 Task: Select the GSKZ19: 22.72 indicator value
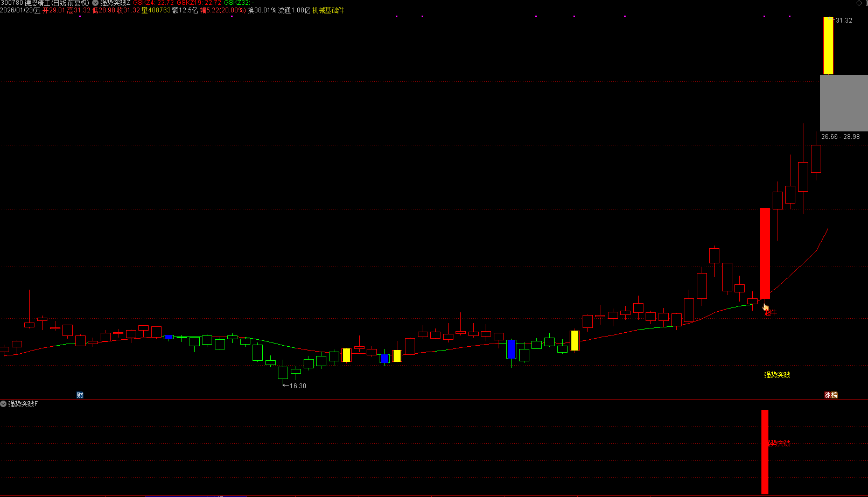click(x=199, y=3)
